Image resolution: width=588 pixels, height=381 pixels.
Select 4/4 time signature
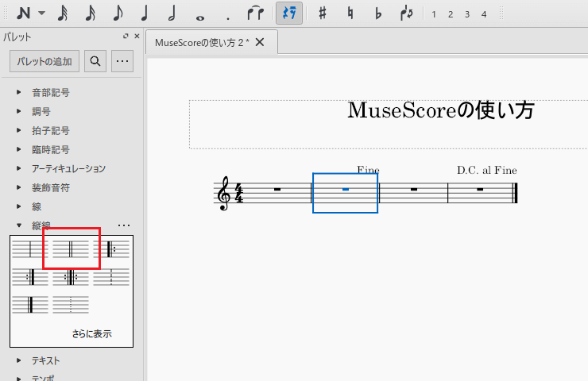coord(239,194)
